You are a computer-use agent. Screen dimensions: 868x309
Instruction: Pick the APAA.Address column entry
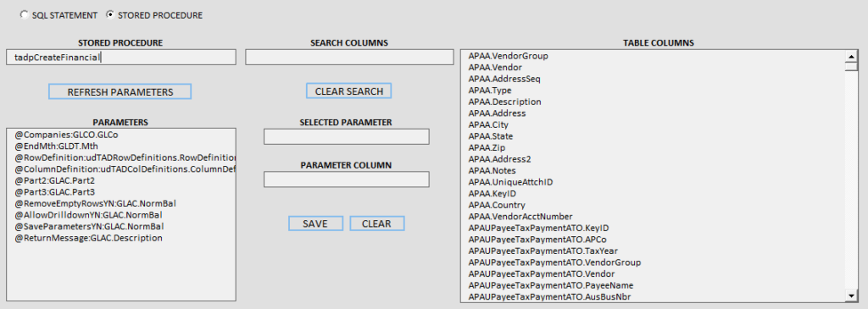coord(654,113)
